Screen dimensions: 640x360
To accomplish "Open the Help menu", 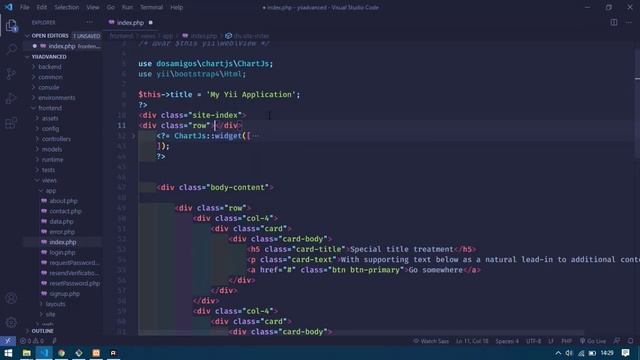I will pos(176,7).
